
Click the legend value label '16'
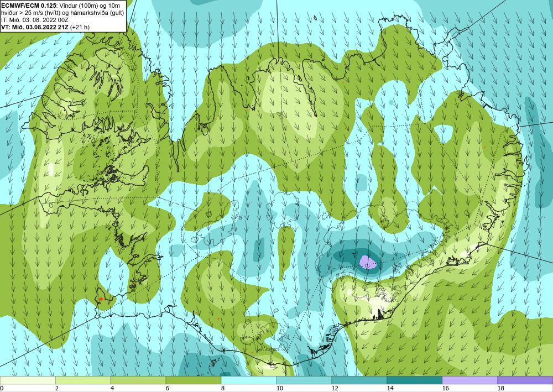(x=445, y=389)
